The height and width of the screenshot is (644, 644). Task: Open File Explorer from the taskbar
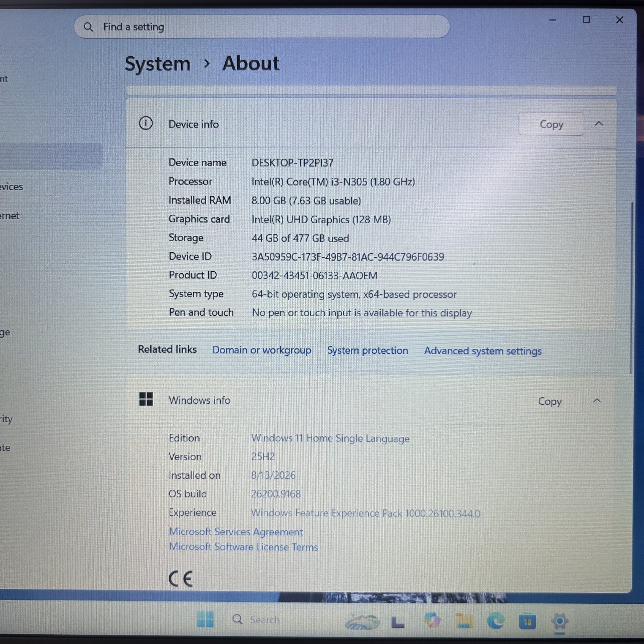point(464,621)
